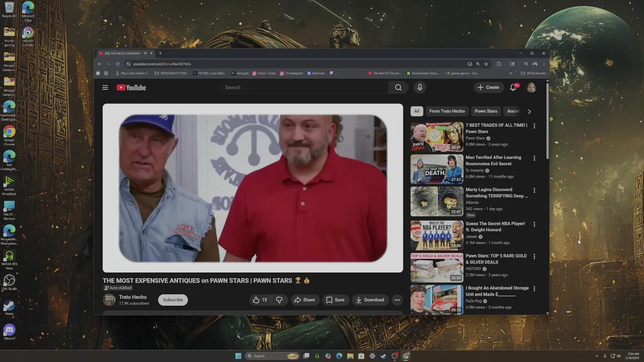The width and height of the screenshot is (644, 362).
Task: Activate voice search microphone icon
Action: coord(420,87)
